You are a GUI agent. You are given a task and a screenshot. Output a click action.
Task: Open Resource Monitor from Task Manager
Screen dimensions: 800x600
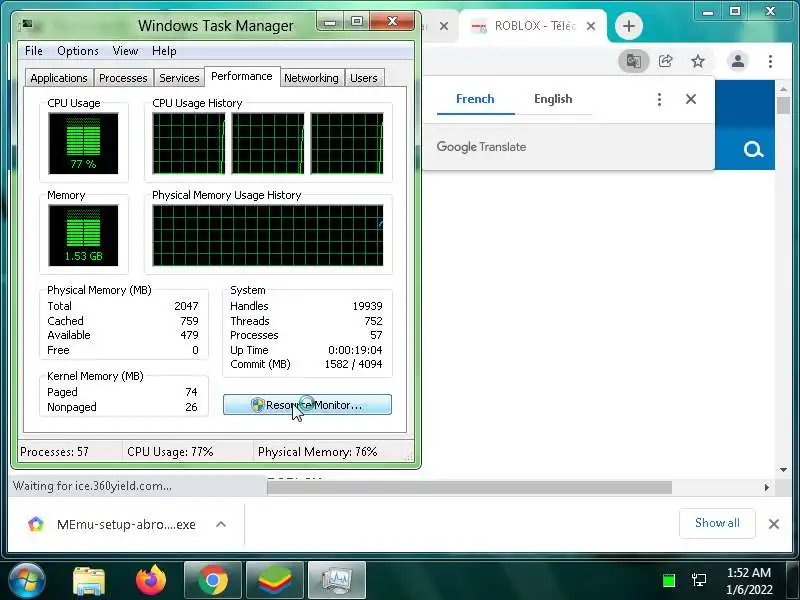(x=307, y=405)
